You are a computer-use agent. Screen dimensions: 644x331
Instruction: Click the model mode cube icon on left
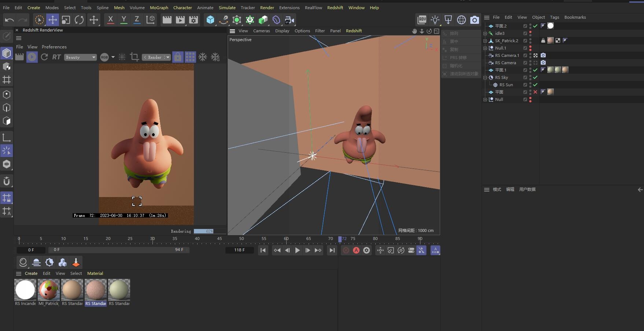7,53
